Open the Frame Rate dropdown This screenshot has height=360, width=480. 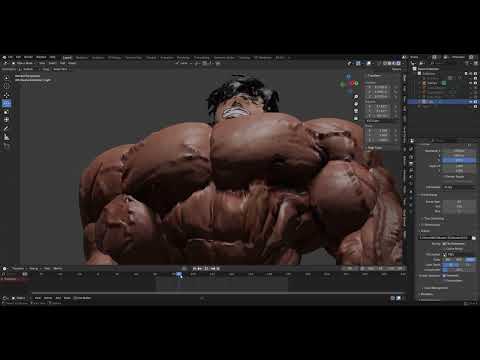click(459, 187)
